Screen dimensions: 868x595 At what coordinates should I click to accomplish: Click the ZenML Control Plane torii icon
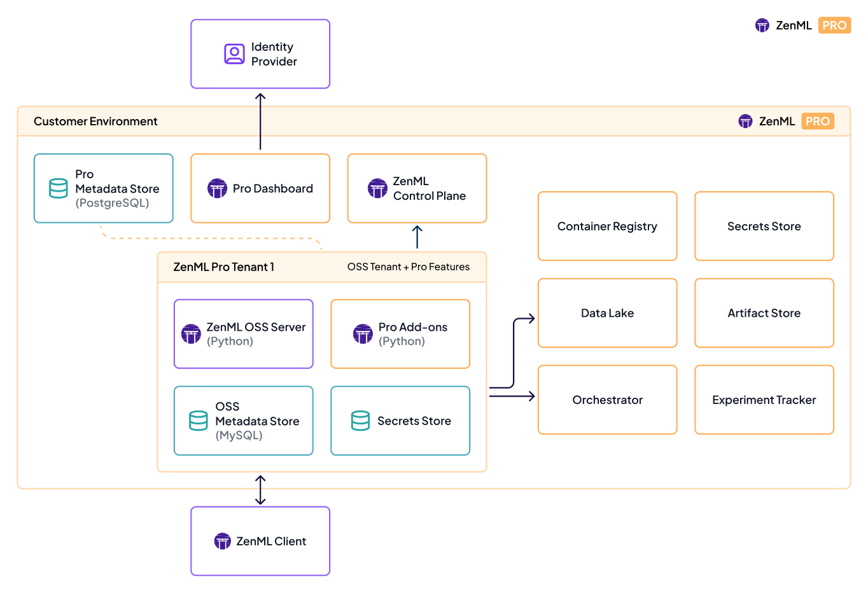point(378,188)
